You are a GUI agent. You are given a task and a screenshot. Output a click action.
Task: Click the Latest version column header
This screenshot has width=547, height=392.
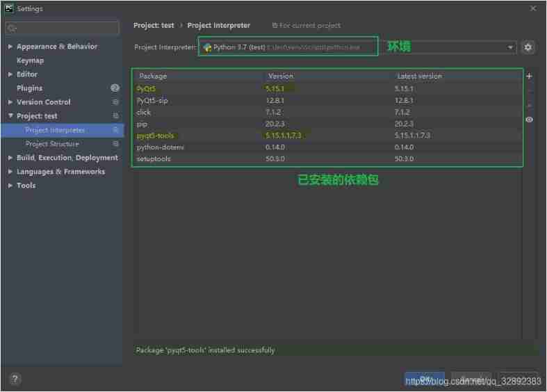point(419,76)
